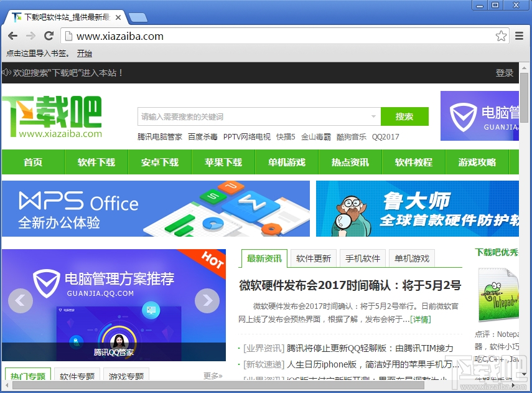Click the 电脑管理方案推荐 carousel slide
This screenshot has width=532, height=393.
(114, 305)
